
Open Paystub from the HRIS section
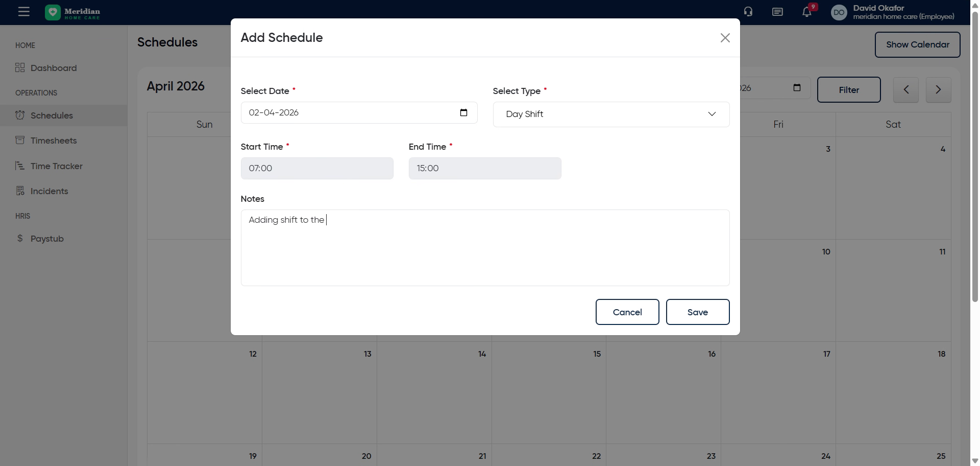47,239
